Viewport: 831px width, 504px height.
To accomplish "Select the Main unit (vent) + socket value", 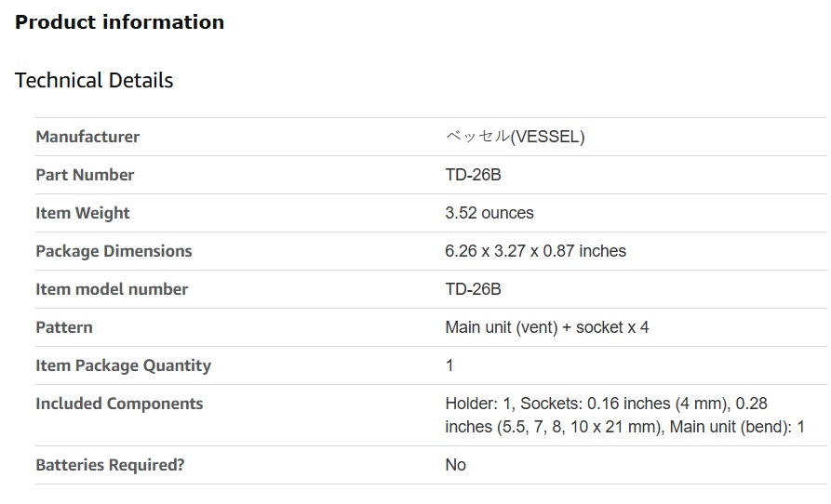I will [546, 327].
